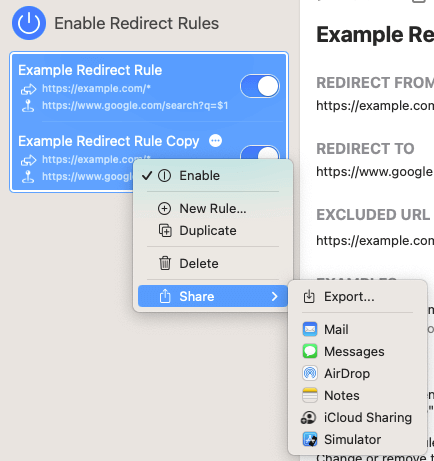The height and width of the screenshot is (461, 434).
Task: Click the Enable power symbol icon in menu
Action: pos(164,176)
